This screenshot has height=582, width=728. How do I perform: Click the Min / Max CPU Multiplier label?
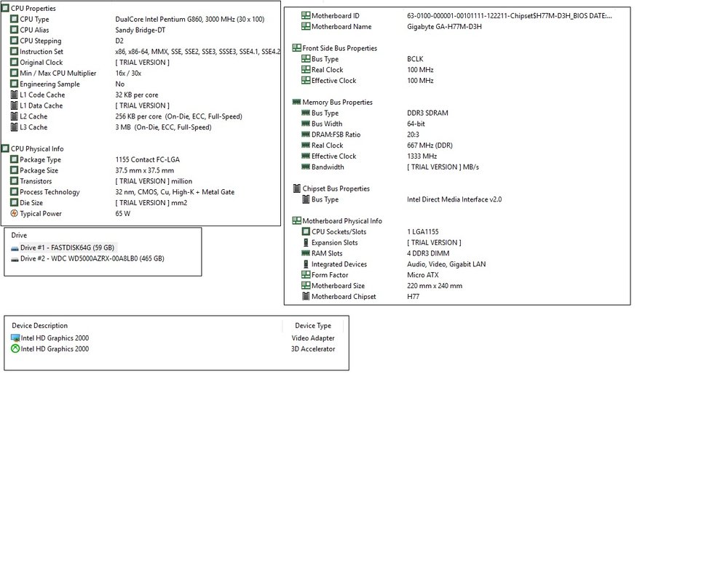click(x=58, y=73)
